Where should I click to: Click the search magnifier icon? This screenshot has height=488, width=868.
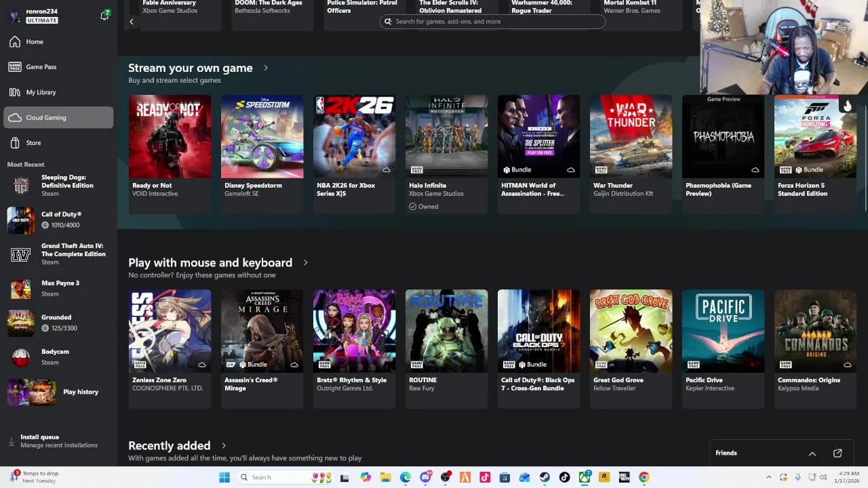388,22
